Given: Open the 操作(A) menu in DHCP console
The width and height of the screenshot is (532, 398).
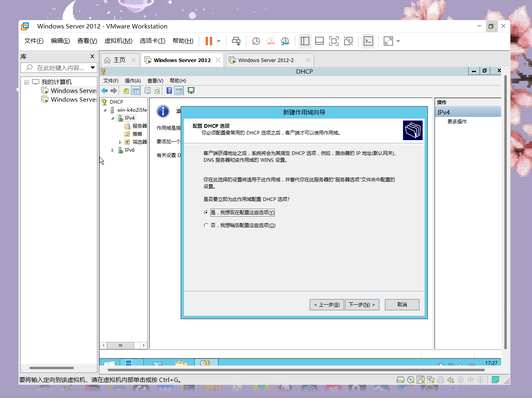Looking at the screenshot, I should click(133, 81).
